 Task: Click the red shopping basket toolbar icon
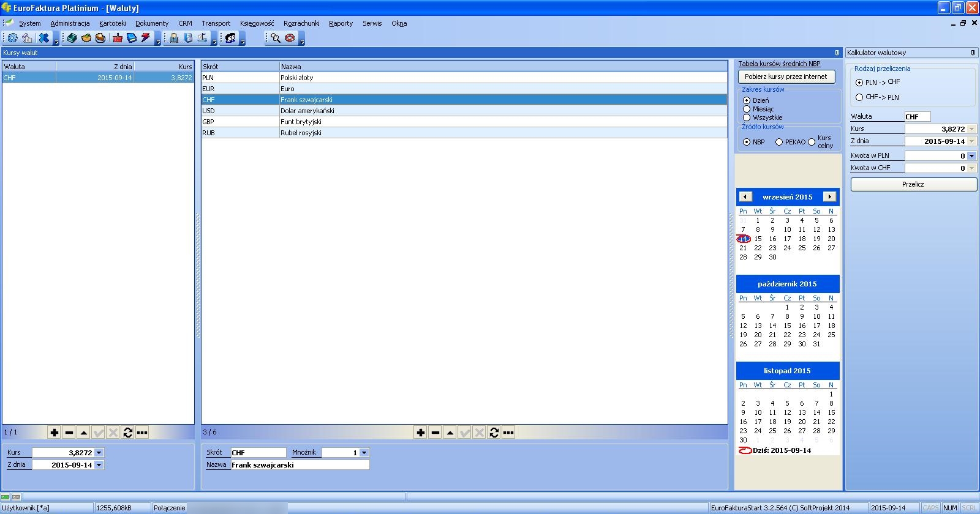117,38
